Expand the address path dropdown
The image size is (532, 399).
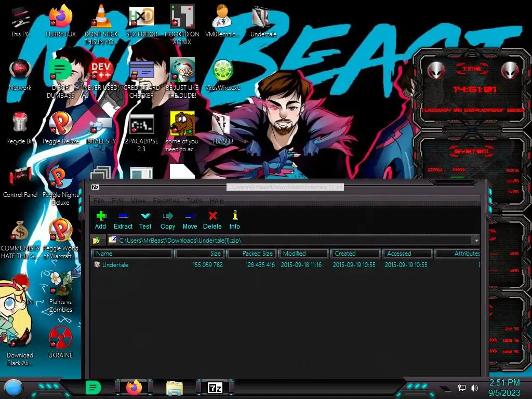pos(476,240)
